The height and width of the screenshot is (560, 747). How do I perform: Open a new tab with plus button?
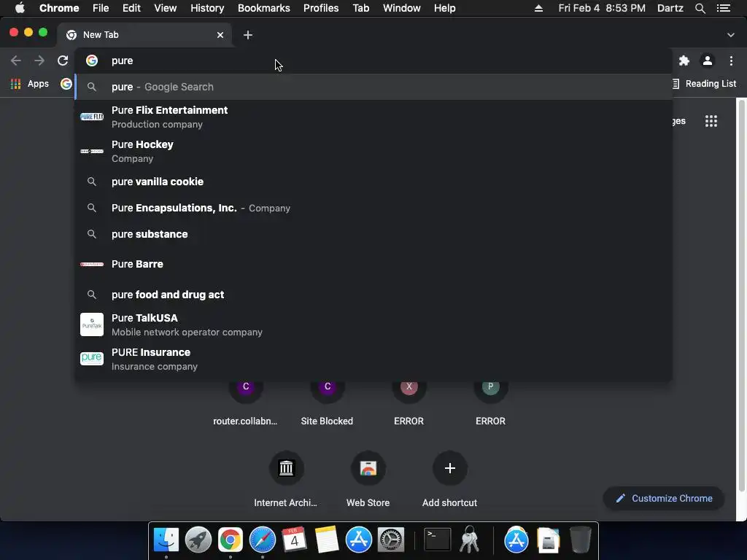point(248,35)
